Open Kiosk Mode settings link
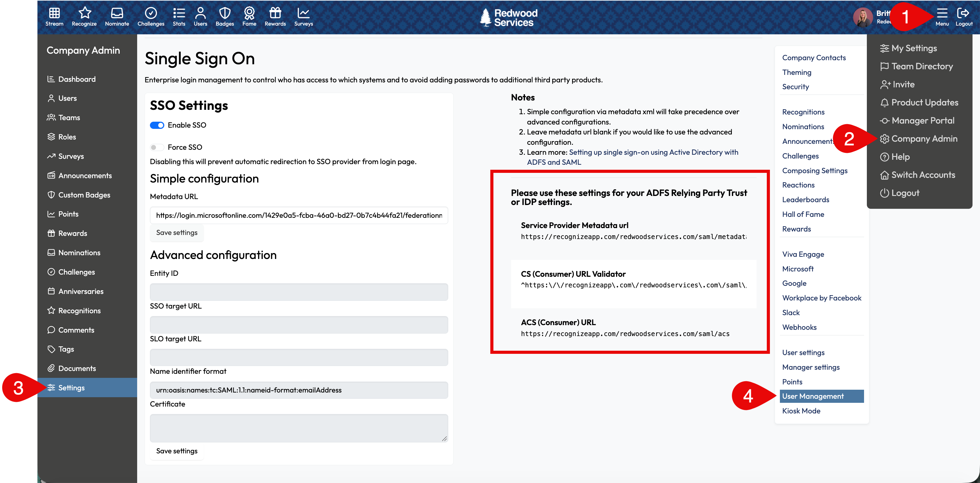This screenshot has width=980, height=483. tap(801, 411)
